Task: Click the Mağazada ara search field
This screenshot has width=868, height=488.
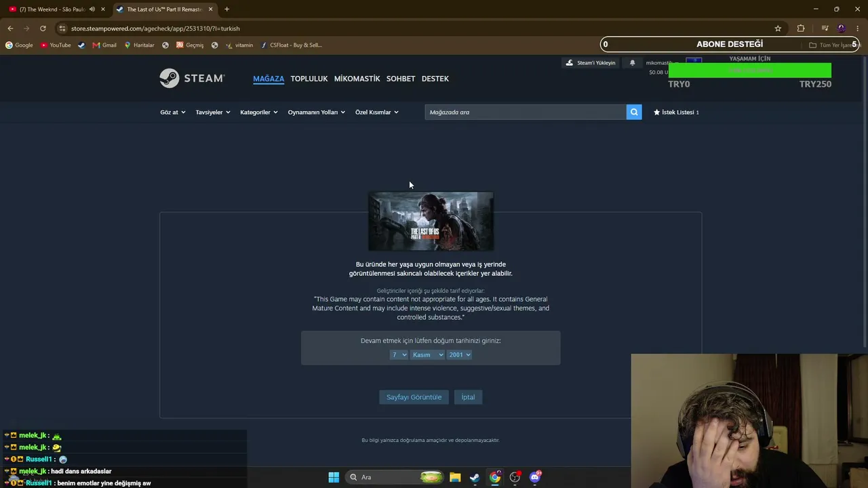Action: [526, 112]
